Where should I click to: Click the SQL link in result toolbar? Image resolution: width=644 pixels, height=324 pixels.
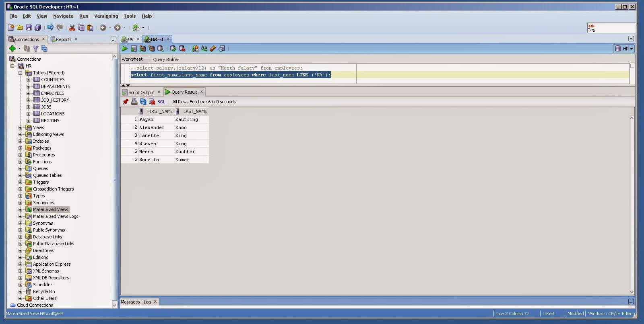161,102
